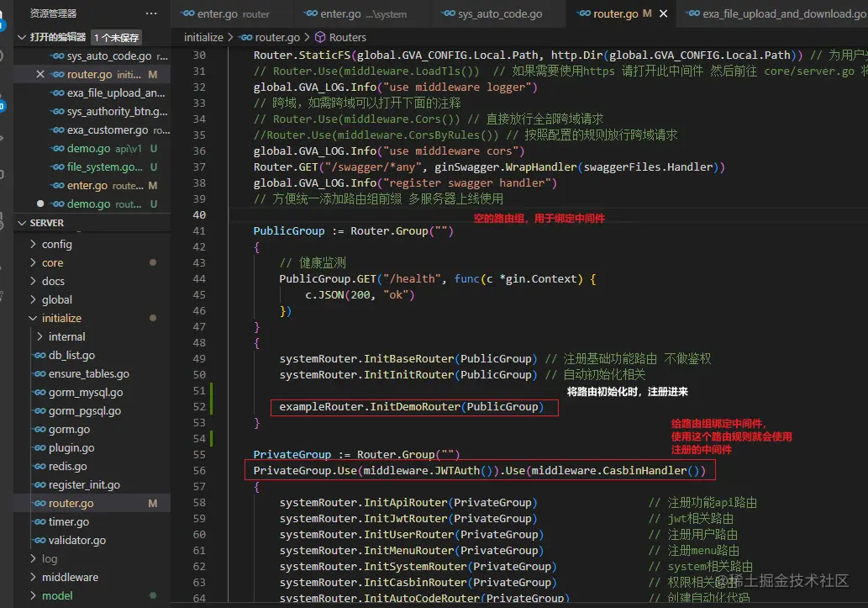The width and height of the screenshot is (868, 608).
Task: Open plugin.go in the file tree
Action: point(92,447)
